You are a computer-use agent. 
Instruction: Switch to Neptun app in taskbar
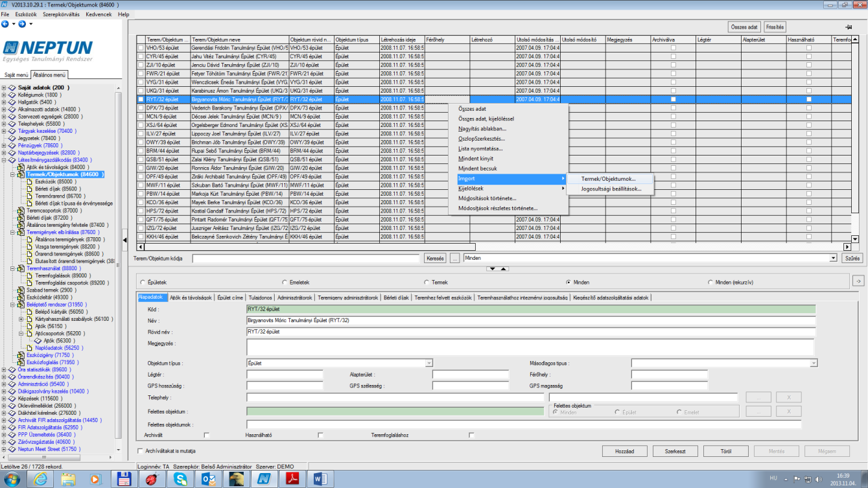pos(264,479)
